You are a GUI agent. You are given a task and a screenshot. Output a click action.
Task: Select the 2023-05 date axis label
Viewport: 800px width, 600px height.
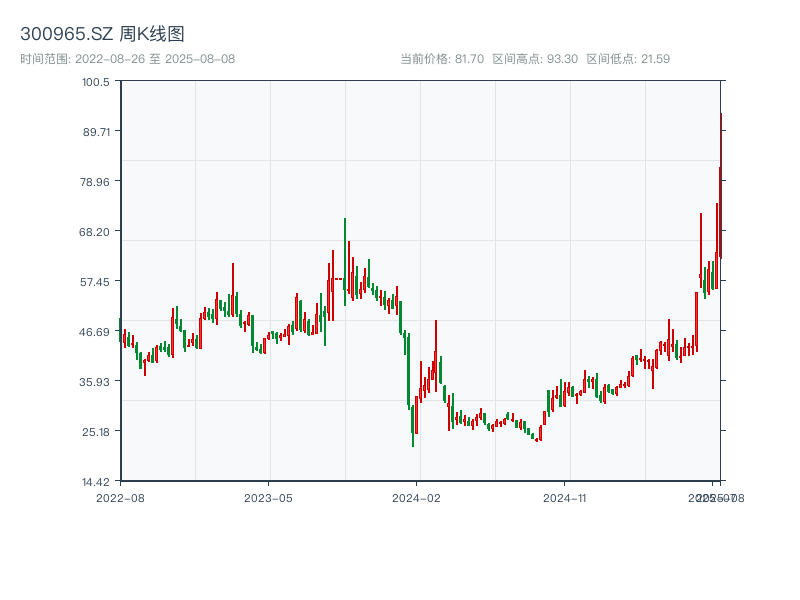tap(268, 497)
